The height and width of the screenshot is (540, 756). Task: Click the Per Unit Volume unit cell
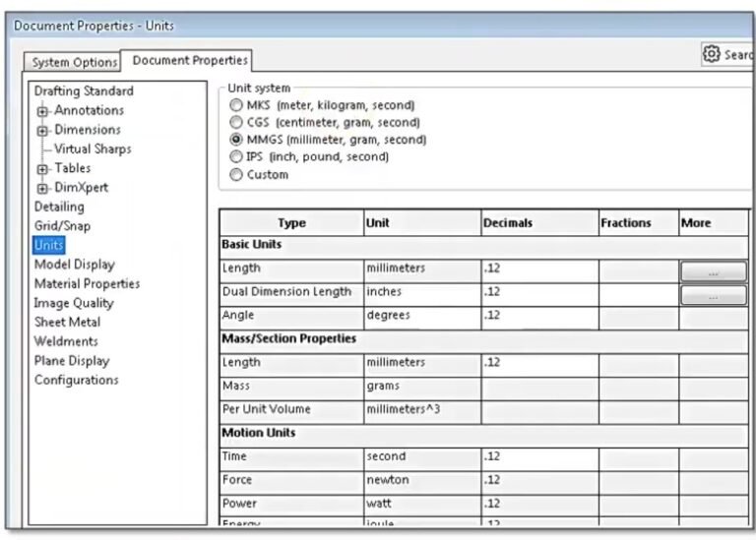[x=422, y=413]
